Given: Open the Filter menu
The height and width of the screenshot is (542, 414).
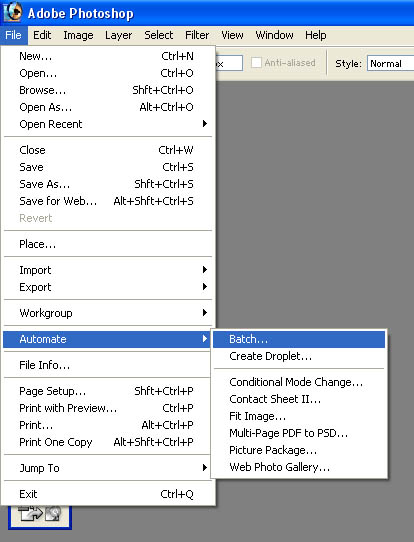Looking at the screenshot, I should 197,35.
